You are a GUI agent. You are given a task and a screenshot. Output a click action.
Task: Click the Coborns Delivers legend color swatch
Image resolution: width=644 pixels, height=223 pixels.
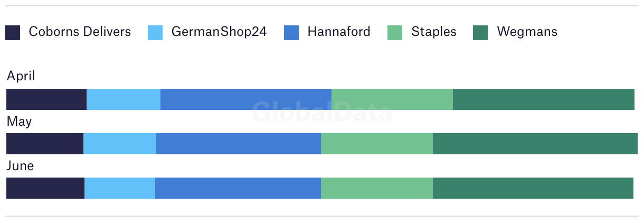[13, 33]
